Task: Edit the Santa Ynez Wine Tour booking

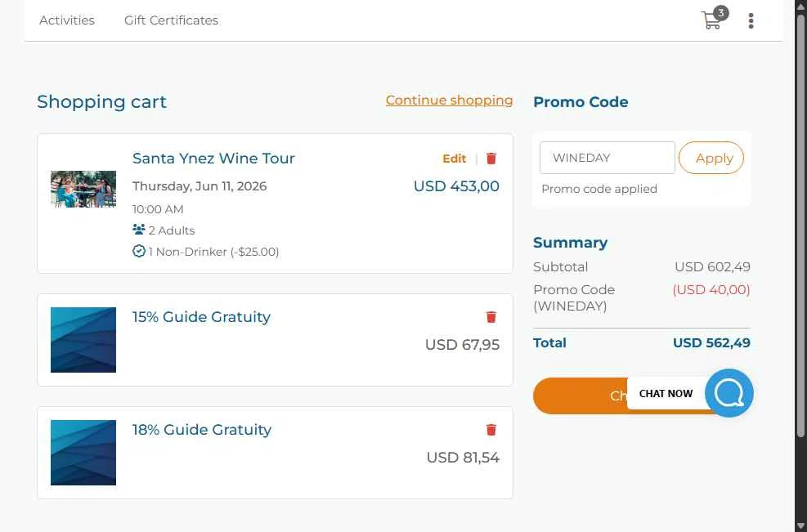Action: (x=454, y=159)
